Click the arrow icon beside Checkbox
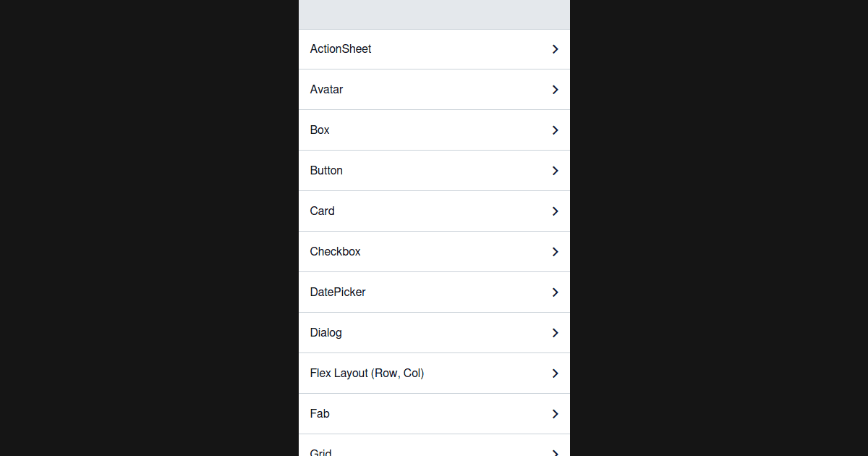The height and width of the screenshot is (456, 868). [x=555, y=252]
